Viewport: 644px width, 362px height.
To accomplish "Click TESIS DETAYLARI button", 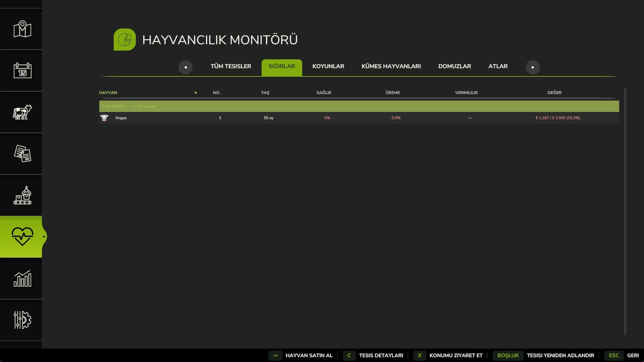I will pyautogui.click(x=381, y=355).
